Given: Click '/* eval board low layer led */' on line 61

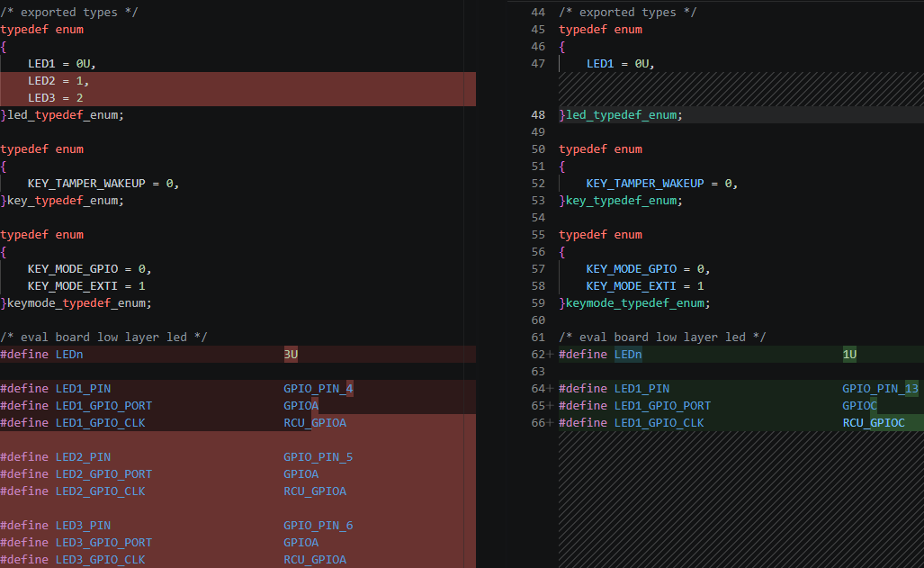Looking at the screenshot, I should point(662,338).
